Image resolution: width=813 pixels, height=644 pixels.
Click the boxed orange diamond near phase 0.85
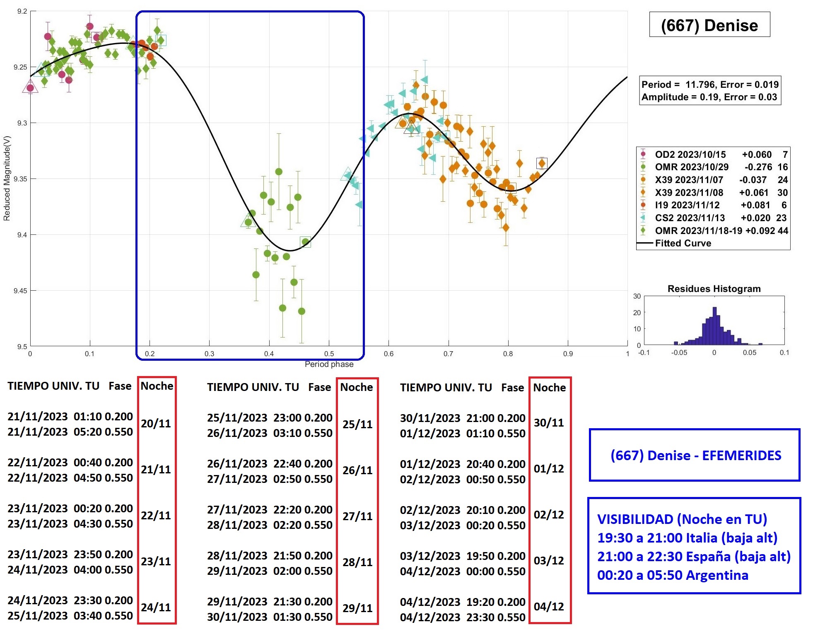542,163
